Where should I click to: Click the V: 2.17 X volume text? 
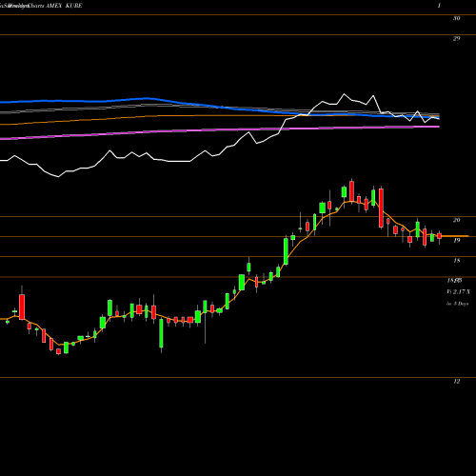[458, 292]
